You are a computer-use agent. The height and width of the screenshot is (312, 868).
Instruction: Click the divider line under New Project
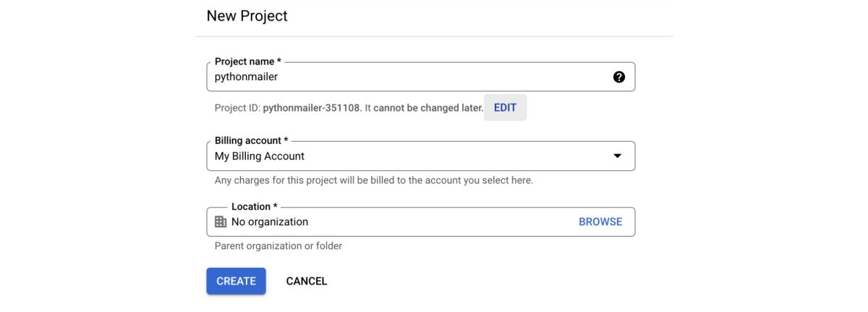(434, 36)
